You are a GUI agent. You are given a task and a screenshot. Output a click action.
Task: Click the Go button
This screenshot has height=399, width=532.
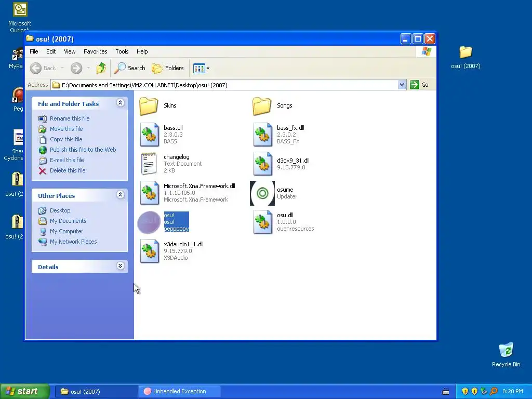click(419, 85)
